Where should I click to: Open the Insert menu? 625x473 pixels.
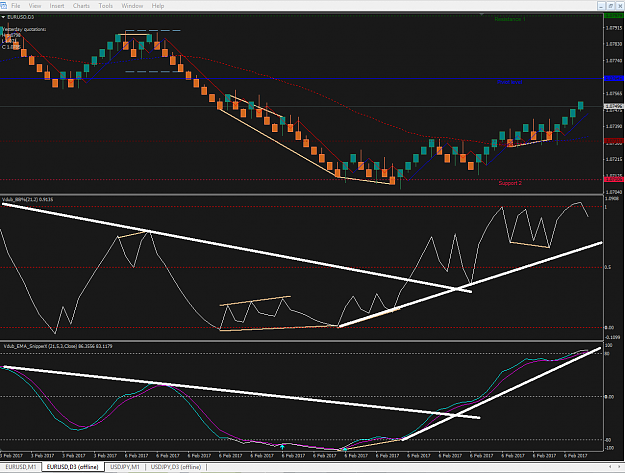pyautogui.click(x=57, y=6)
